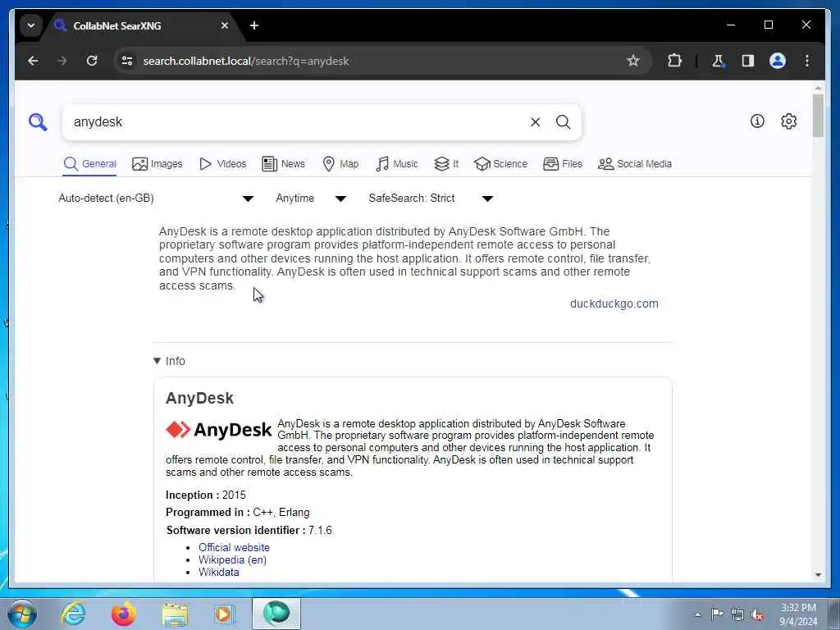840x630 pixels.
Task: Bookmark this page with star
Action: (633, 61)
